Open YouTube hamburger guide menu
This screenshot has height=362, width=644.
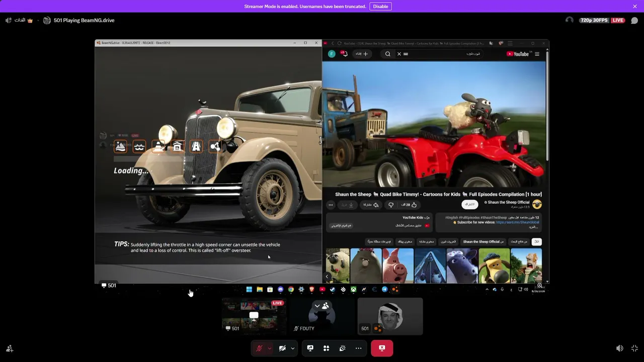pyautogui.click(x=537, y=54)
